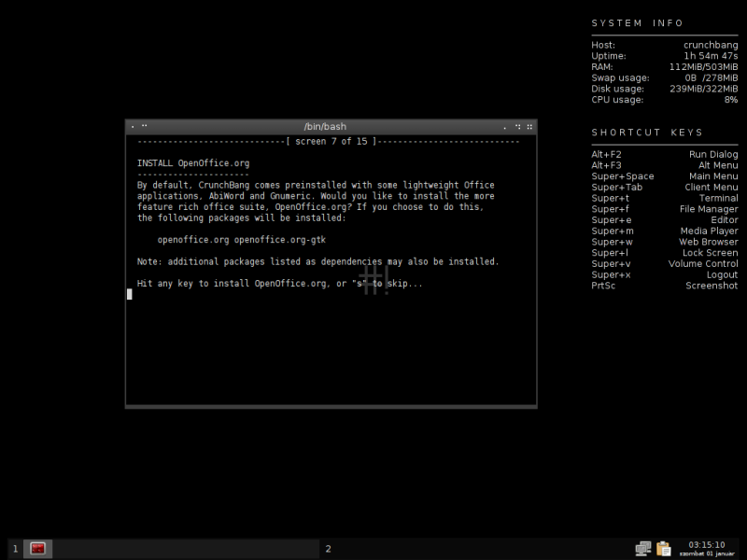Click the "SHORTCUT KEYS" heading
747x560 pixels.
647,133
